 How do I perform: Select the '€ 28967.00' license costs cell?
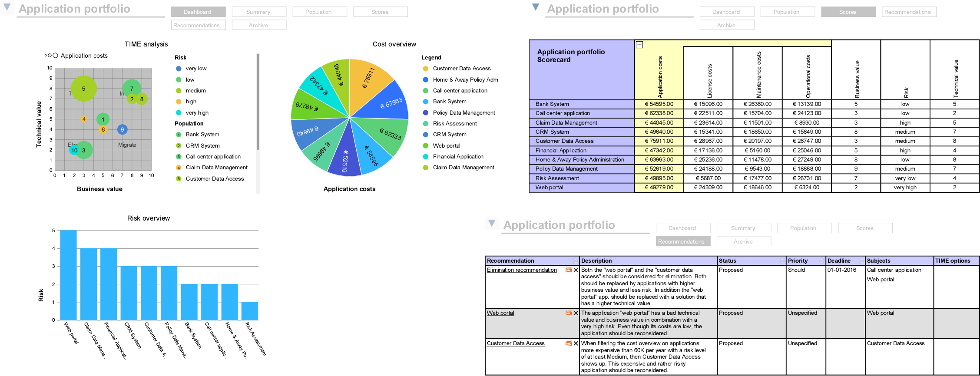[708, 141]
